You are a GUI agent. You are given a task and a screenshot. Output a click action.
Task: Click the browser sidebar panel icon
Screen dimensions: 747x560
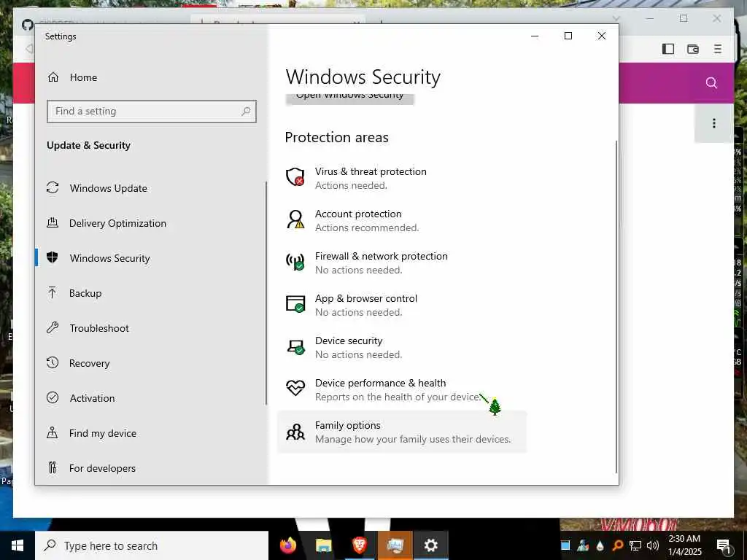point(668,49)
